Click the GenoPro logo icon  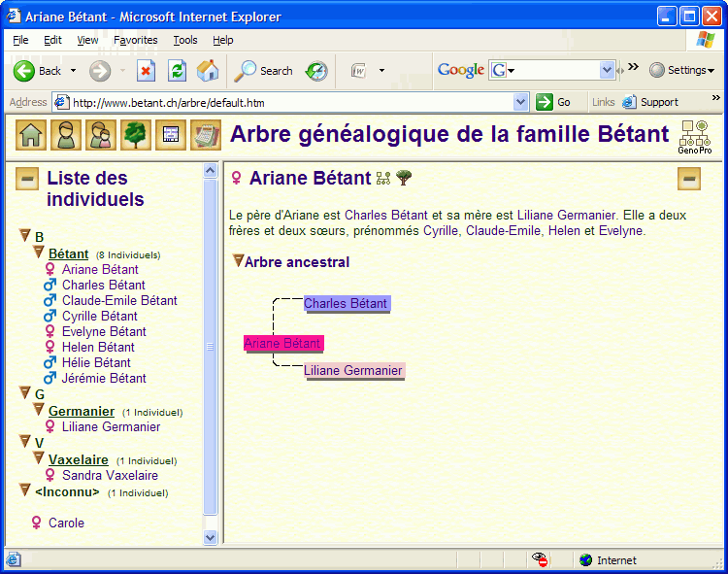694,137
